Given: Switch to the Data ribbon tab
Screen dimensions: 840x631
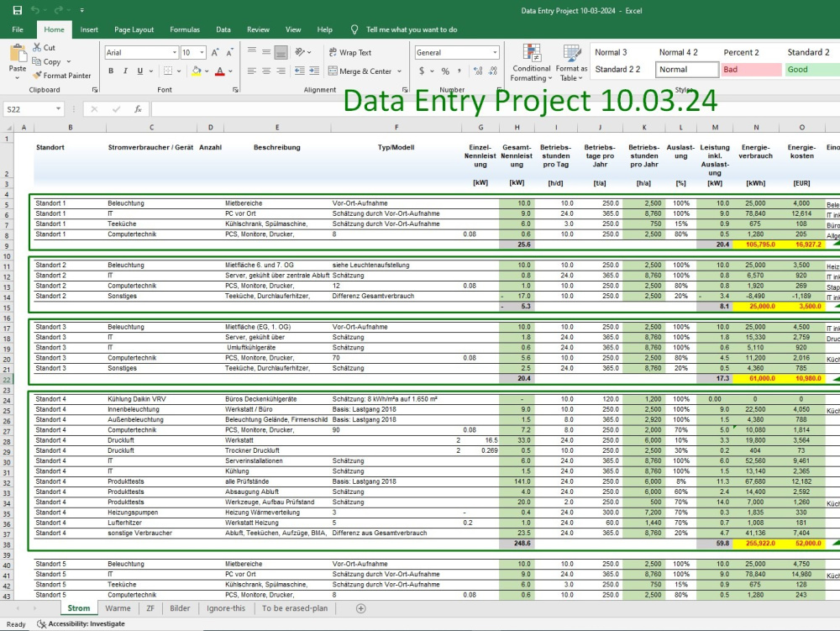Looking at the screenshot, I should (223, 29).
